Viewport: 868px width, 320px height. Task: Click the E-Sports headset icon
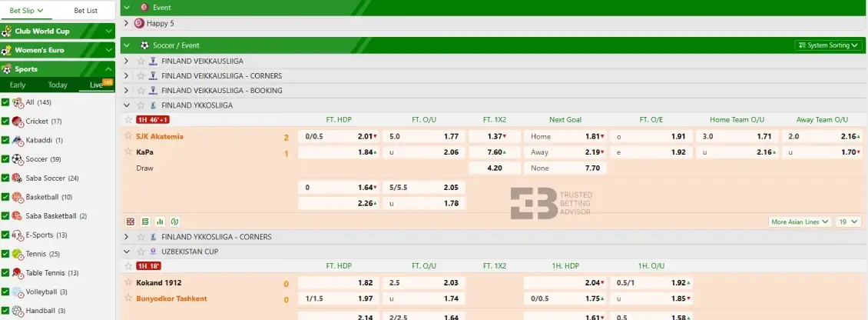click(18, 235)
